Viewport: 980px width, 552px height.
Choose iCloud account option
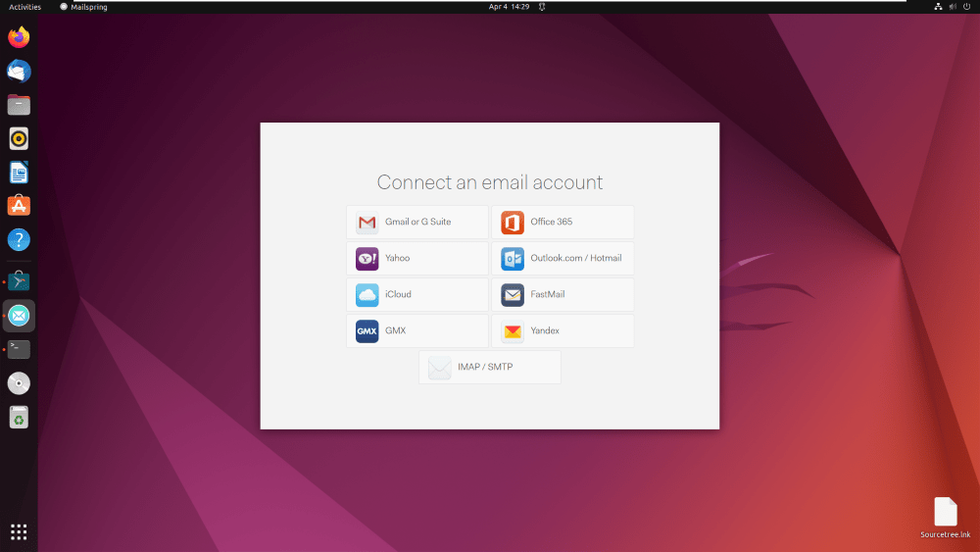(416, 294)
